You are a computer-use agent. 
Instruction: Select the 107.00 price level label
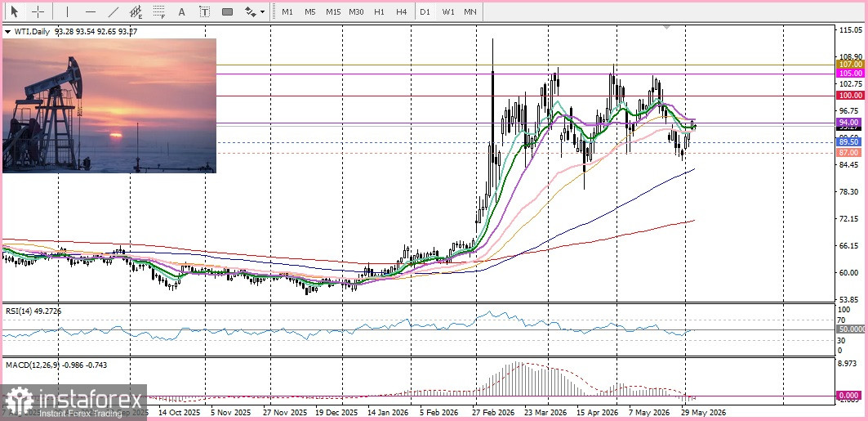point(850,65)
